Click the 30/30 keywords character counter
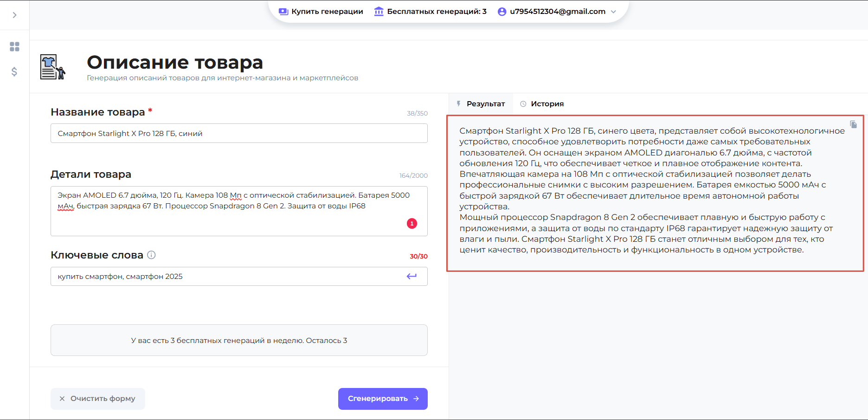Image resolution: width=868 pixels, height=420 pixels. click(418, 256)
